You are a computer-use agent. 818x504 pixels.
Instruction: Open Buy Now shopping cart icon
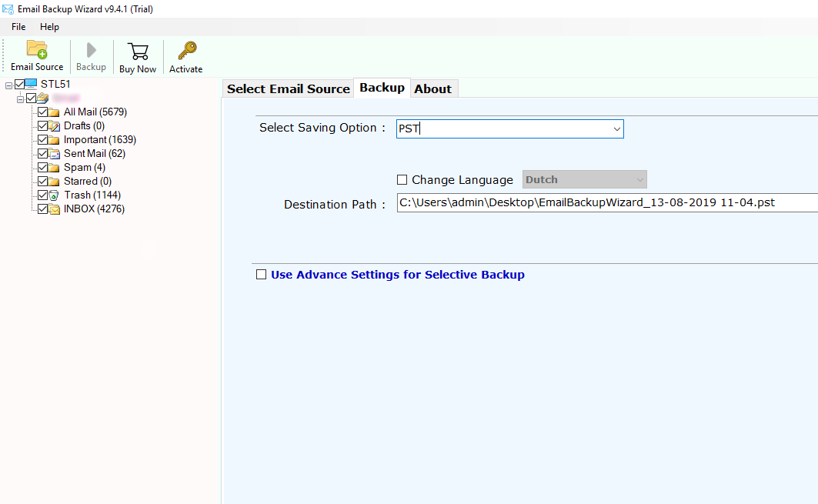click(x=139, y=52)
